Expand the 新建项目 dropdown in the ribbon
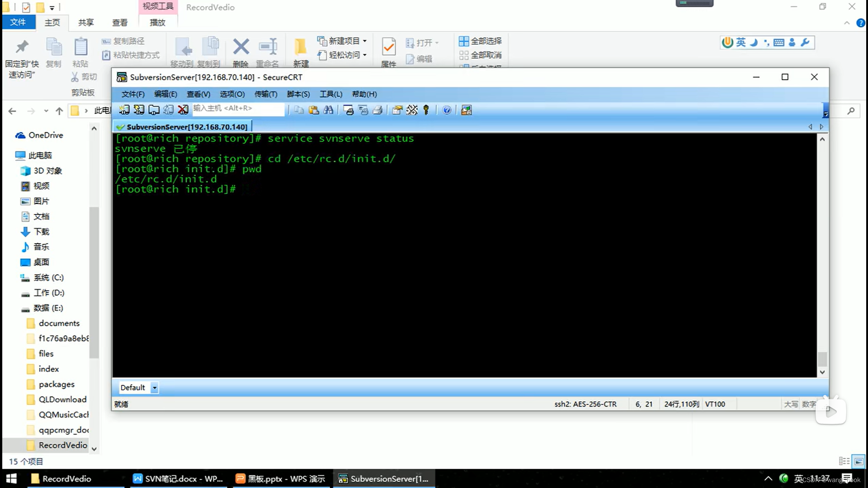 pyautogui.click(x=365, y=41)
